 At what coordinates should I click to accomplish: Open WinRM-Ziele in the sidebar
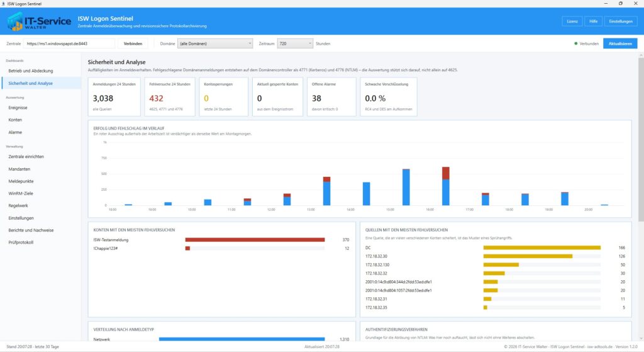(x=41, y=193)
